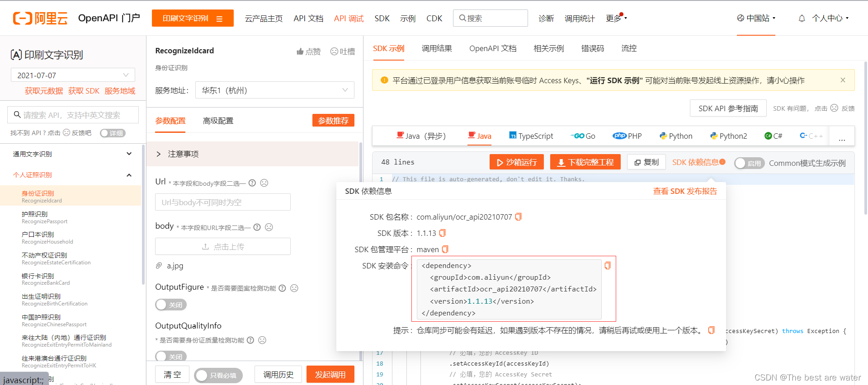Select 护照识别 RecognizePassport in sidebar
This screenshot has width=868, height=385.
click(71, 217)
